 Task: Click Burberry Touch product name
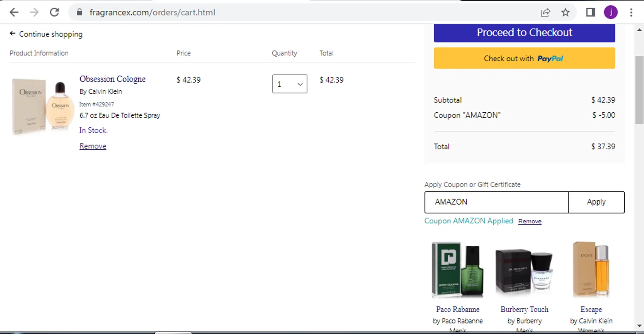[524, 309]
